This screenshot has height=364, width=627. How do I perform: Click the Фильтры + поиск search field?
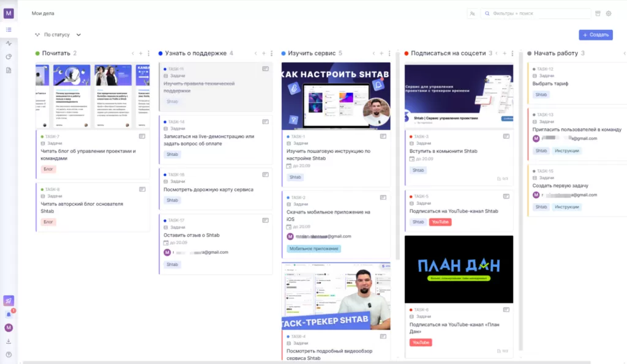(536, 13)
